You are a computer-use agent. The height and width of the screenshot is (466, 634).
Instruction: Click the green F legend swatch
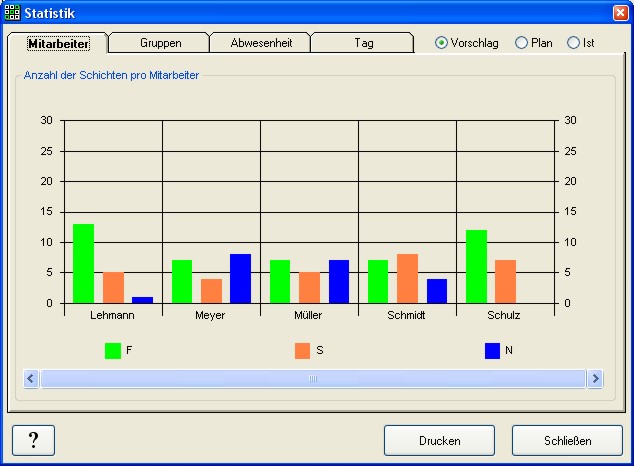click(x=113, y=351)
